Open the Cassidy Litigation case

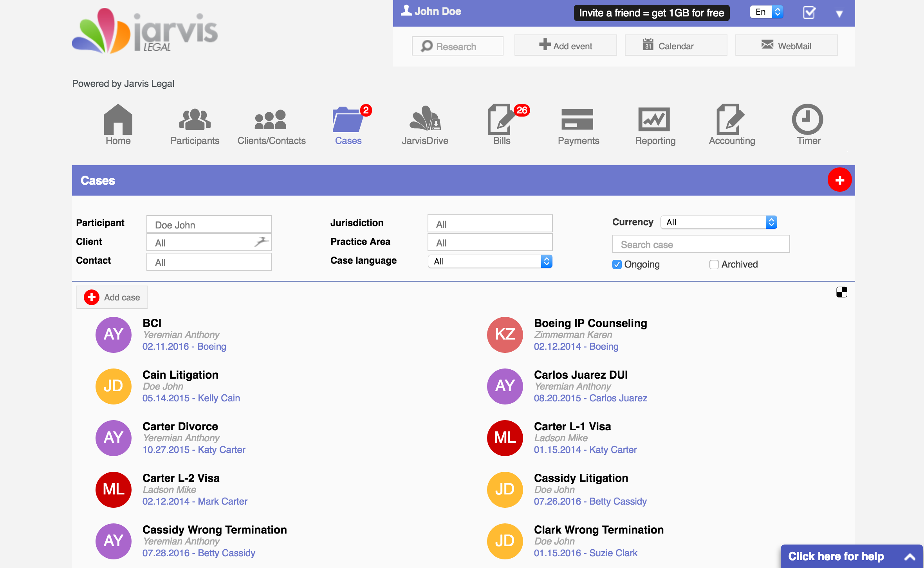tap(581, 478)
